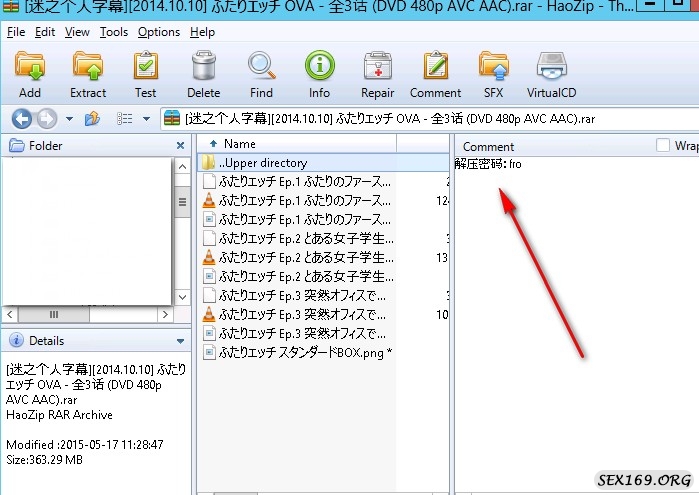Go up one folder using navigation icon
The height and width of the screenshot is (495, 699).
[93, 119]
